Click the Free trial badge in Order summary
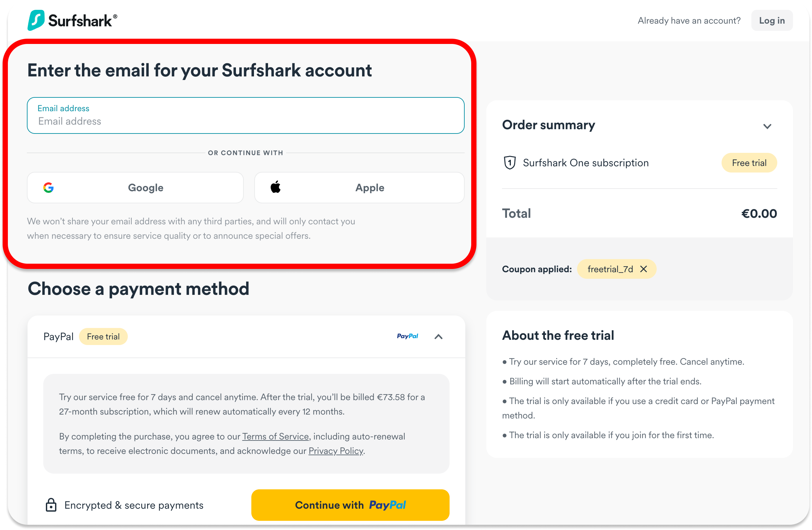This screenshot has width=812, height=530. click(749, 163)
